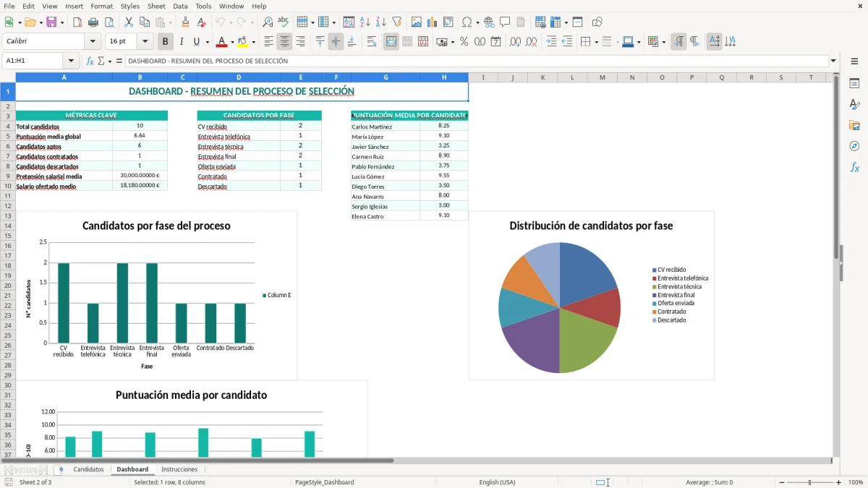This screenshot has height=488, width=868.
Task: Increase cell indent
Action: tap(551, 42)
